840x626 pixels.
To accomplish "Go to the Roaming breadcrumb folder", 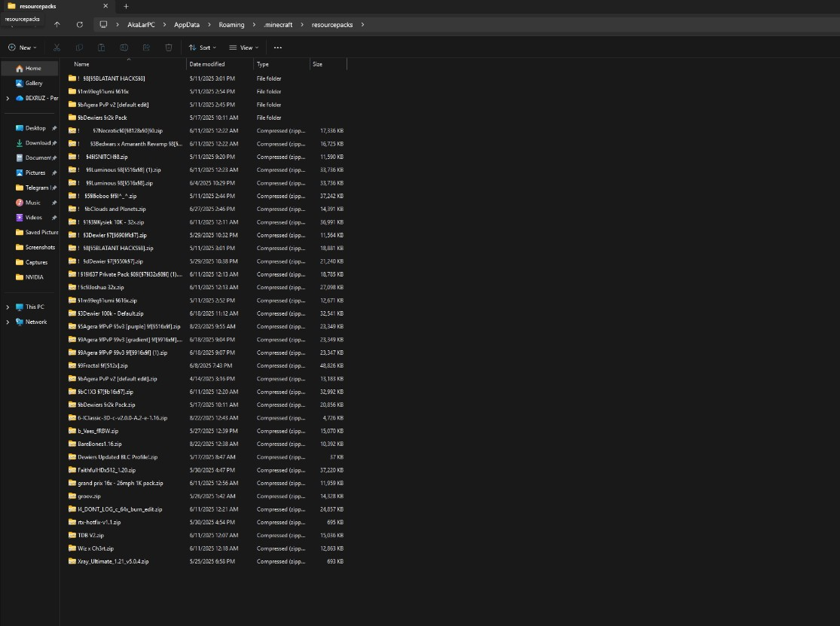I will pos(231,24).
